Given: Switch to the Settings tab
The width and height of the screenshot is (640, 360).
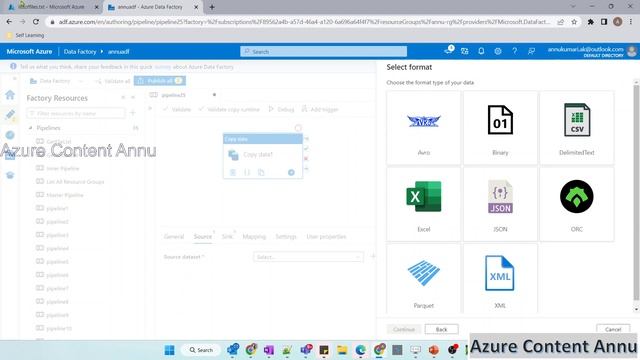Looking at the screenshot, I should (285, 236).
